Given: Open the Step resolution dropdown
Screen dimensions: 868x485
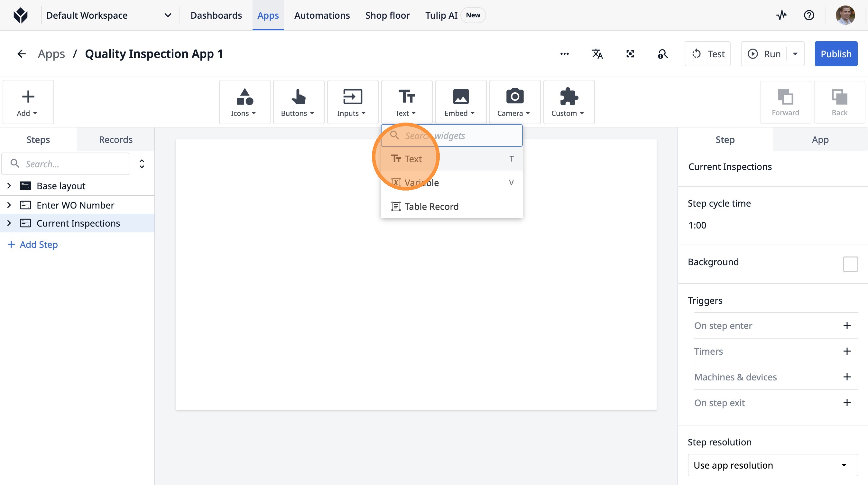Looking at the screenshot, I should point(772,465).
